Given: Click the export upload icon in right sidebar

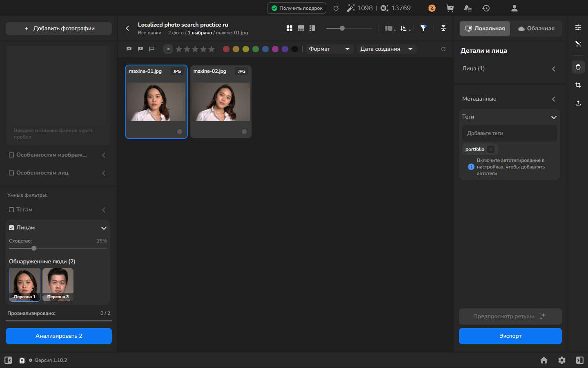Looking at the screenshot, I should (x=578, y=103).
